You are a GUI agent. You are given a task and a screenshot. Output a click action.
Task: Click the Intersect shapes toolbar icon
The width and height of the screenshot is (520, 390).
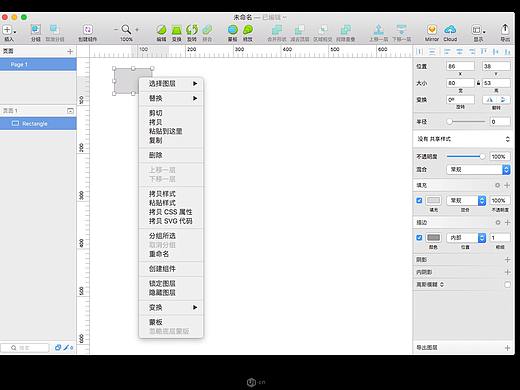pos(322,30)
